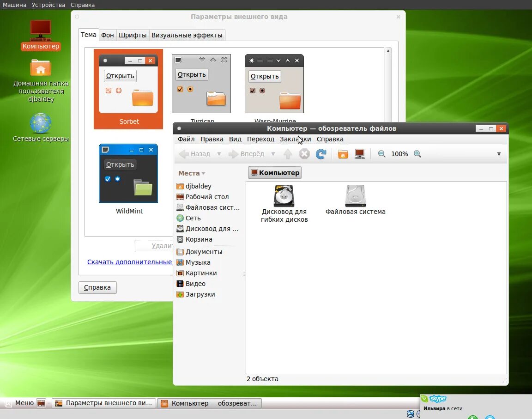The image size is (532, 419).
Task: Open VirtualBox Справка menu
Action: pos(83,5)
